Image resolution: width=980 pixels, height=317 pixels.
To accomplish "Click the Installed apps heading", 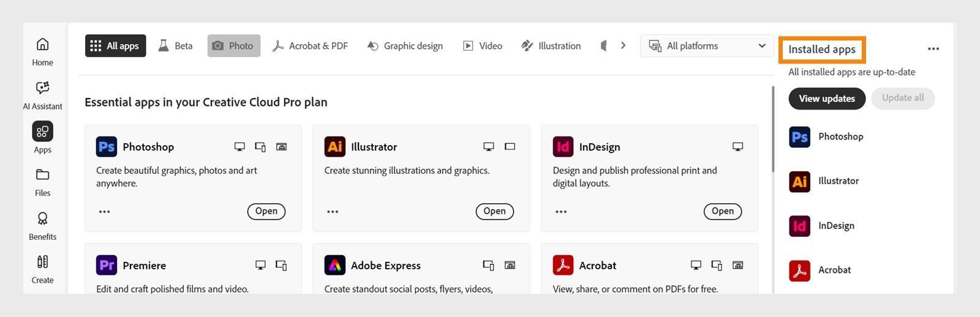I will [822, 50].
